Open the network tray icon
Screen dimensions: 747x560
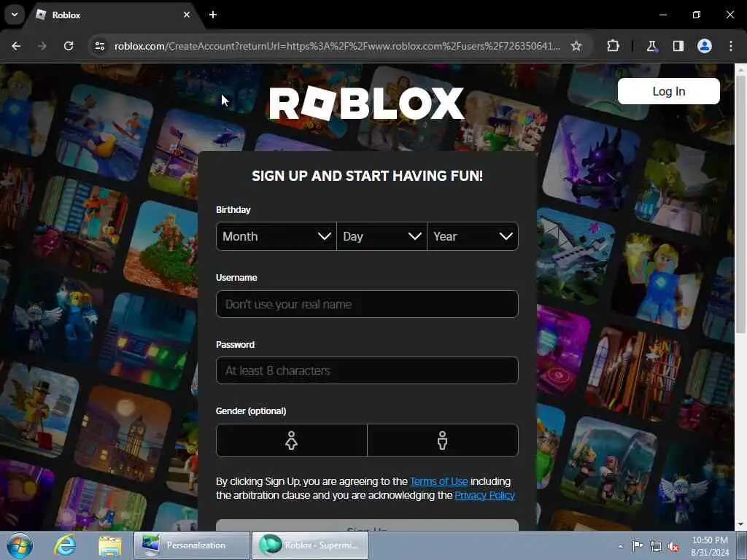(x=656, y=546)
